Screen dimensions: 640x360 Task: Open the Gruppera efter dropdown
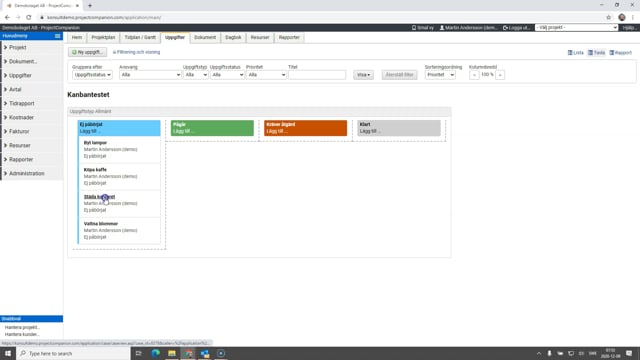(x=92, y=75)
